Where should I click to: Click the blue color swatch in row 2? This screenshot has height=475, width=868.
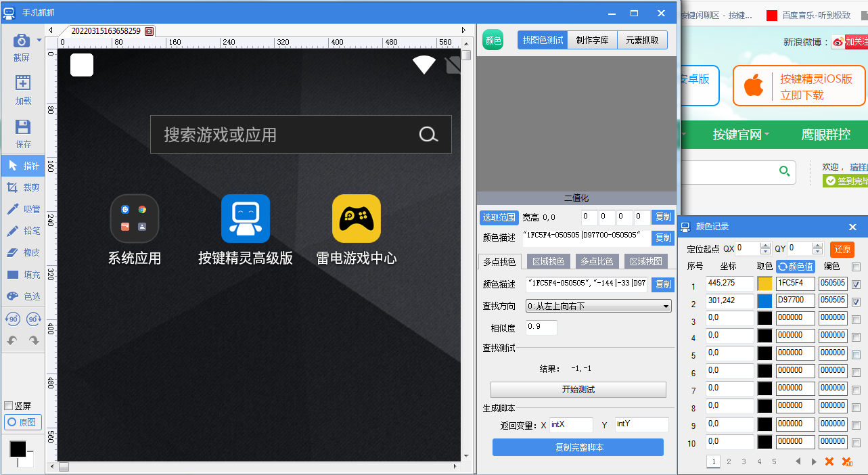(x=764, y=301)
